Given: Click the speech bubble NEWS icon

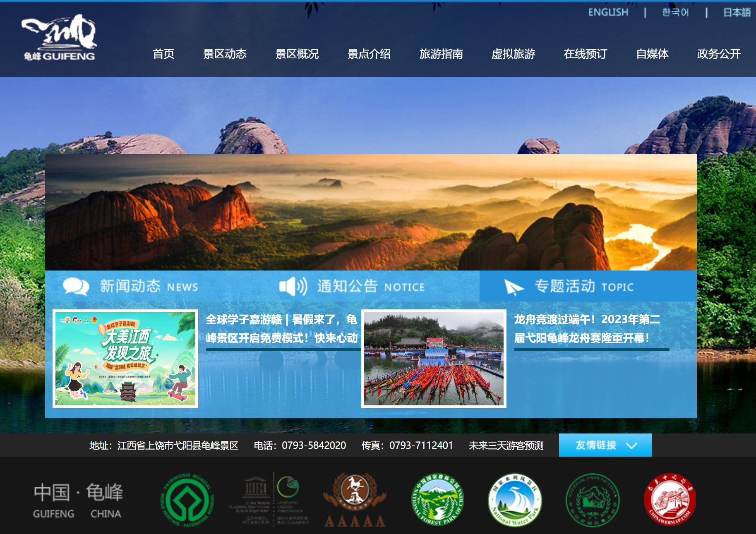Looking at the screenshot, I should pyautogui.click(x=75, y=286).
